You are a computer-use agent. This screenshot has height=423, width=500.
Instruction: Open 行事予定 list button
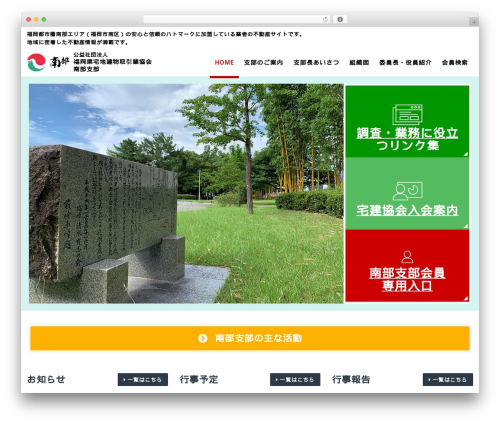(x=295, y=379)
